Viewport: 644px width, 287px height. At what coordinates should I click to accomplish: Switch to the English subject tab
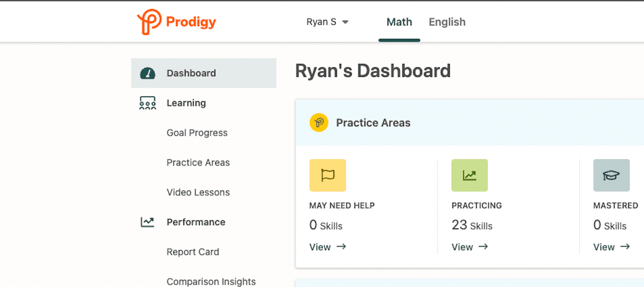pyautogui.click(x=447, y=22)
